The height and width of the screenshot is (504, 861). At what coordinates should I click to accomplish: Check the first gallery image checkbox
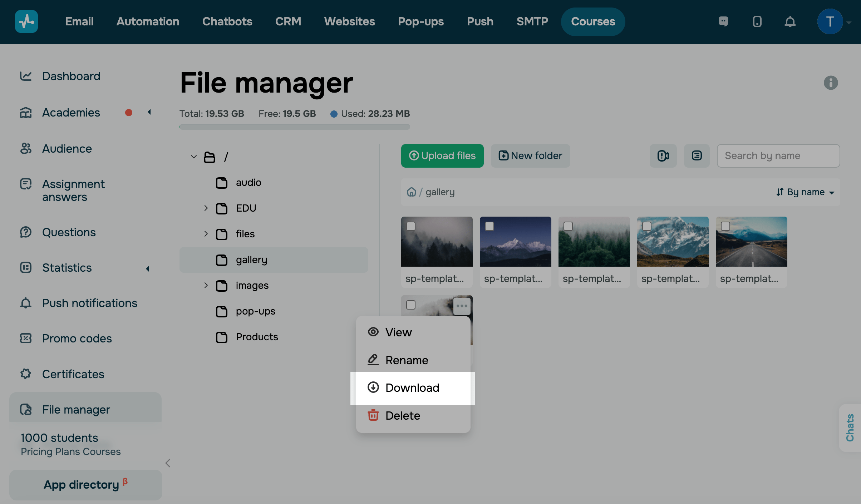pyautogui.click(x=411, y=226)
